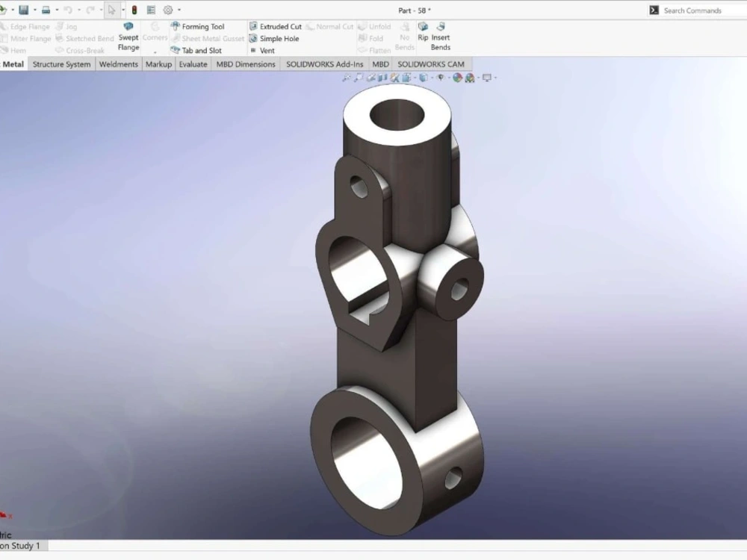Click the Undo arrow icon

coord(68,10)
